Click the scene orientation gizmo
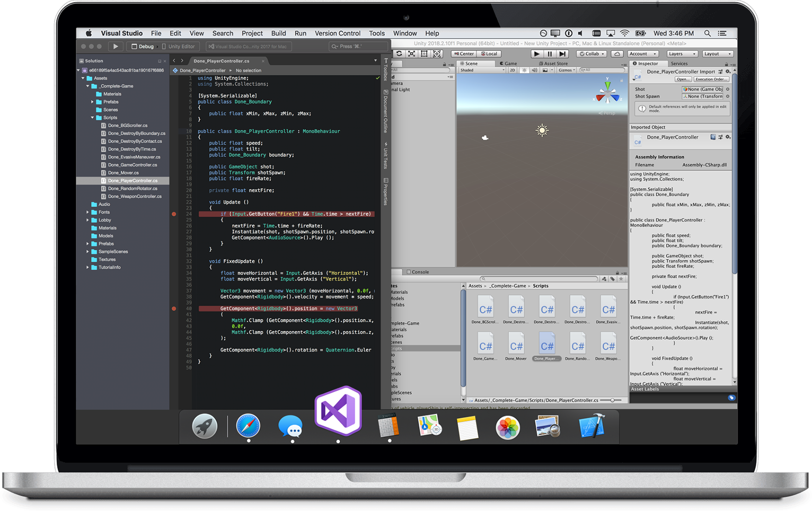This screenshot has height=511, width=812. 608,93
